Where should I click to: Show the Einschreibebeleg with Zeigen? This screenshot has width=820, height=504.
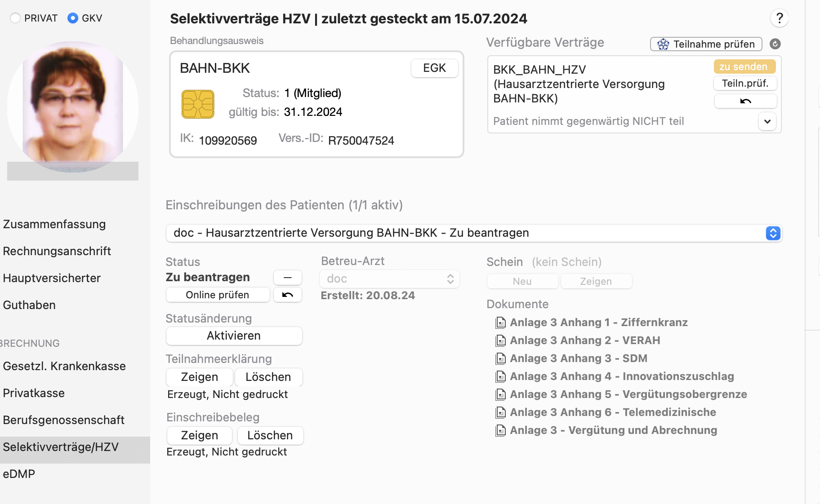coord(200,435)
